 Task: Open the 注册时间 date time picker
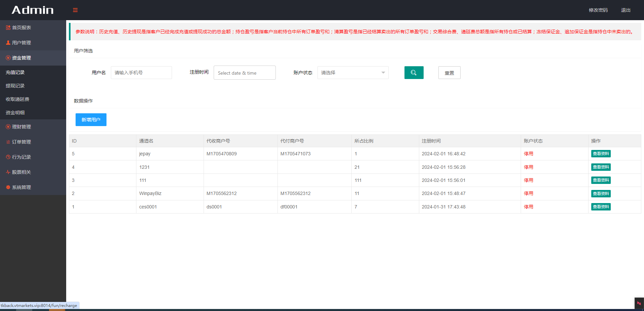(244, 73)
